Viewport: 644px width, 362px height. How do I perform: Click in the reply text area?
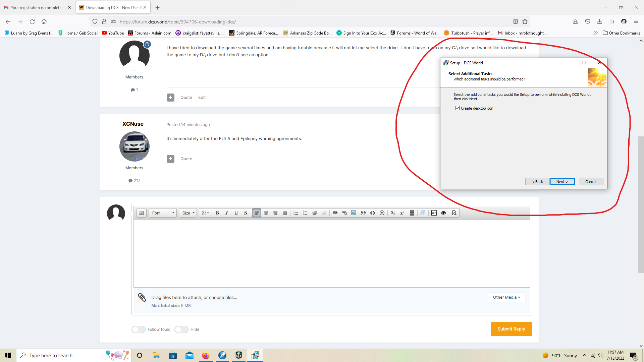332,254
